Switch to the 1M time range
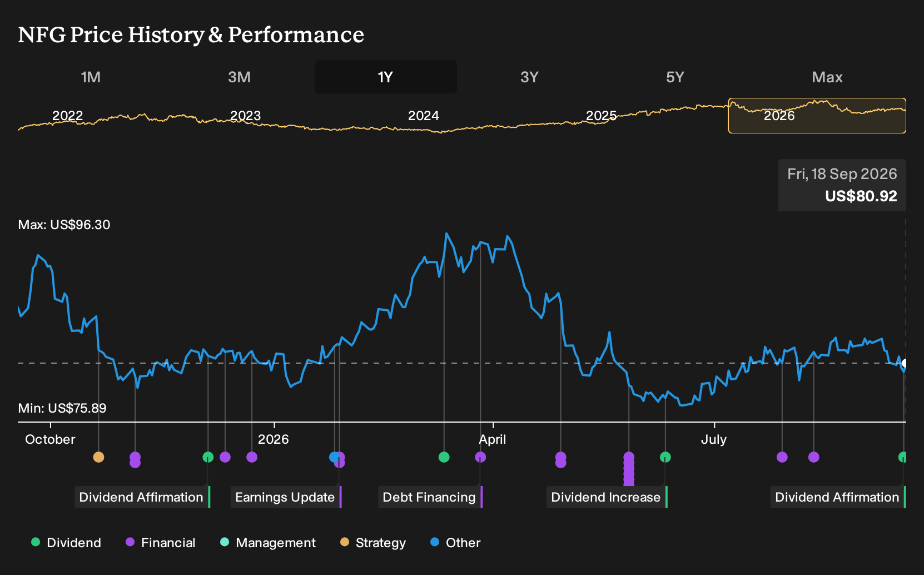The height and width of the screenshot is (575, 924). [91, 77]
